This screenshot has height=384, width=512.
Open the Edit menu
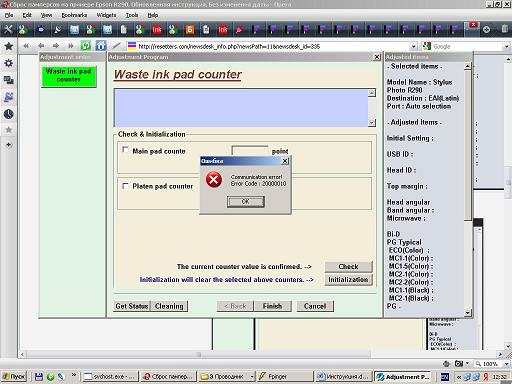(27, 15)
